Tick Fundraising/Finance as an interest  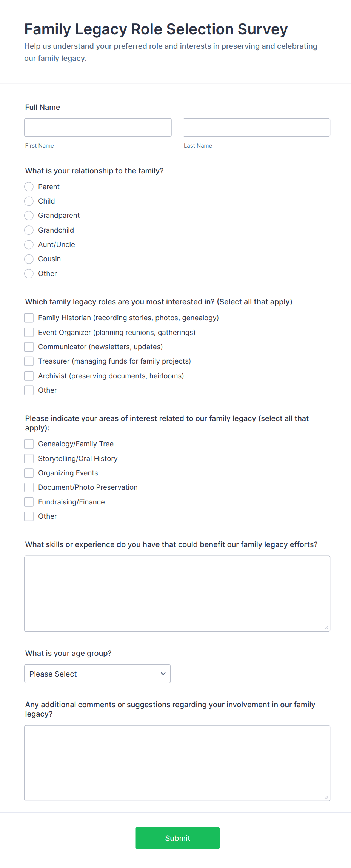(x=29, y=502)
